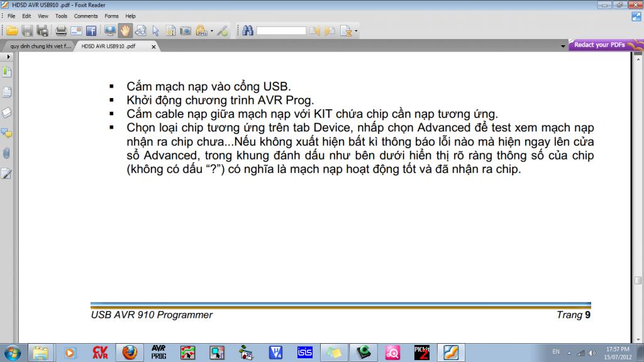Click the Save floppy disk icon
Image resolution: width=644 pixels, height=362 pixels.
27,31
